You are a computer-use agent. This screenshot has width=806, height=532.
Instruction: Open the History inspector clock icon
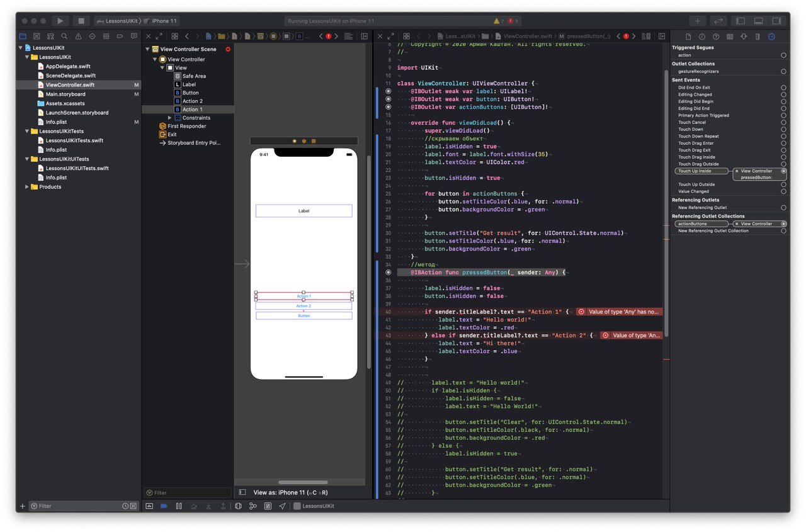(x=702, y=37)
